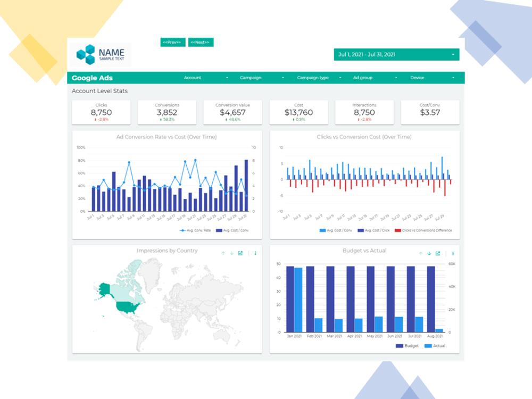532x399 pixels.
Task: Click the Next page button
Action: tap(201, 41)
